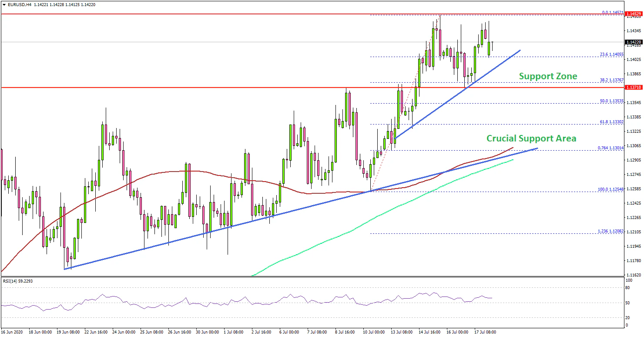Click the 1.236 Fibonacci extension label

(611, 232)
